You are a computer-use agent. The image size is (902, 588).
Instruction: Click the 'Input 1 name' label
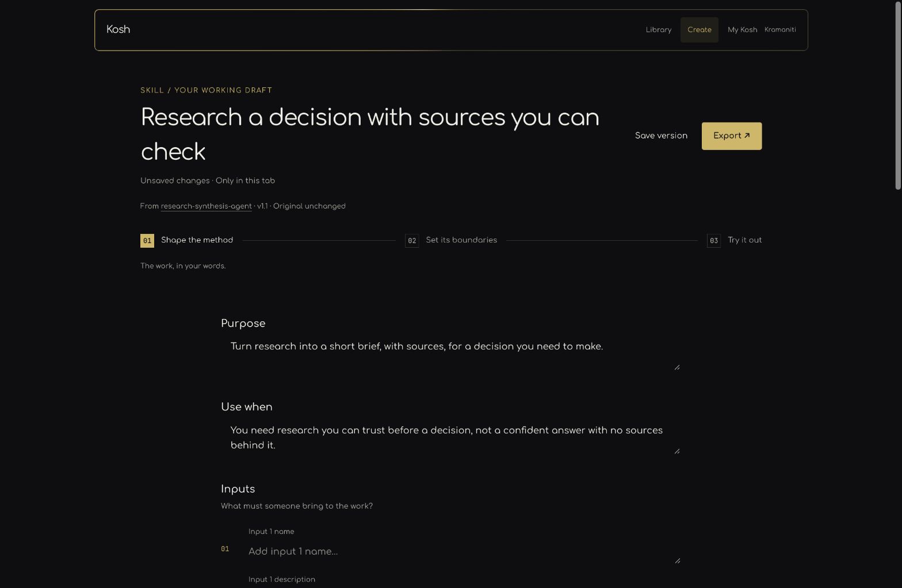pyautogui.click(x=272, y=532)
